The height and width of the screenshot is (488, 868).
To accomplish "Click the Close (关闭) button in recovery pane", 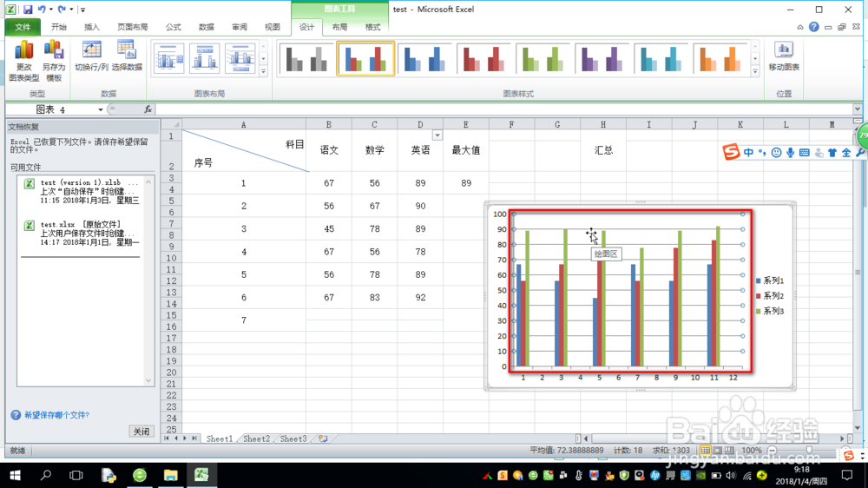I will click(141, 432).
